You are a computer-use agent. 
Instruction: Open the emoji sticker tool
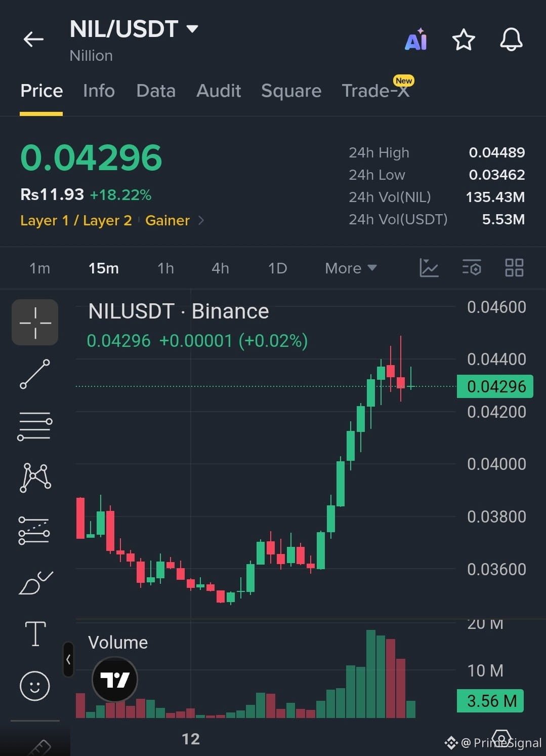point(34,686)
